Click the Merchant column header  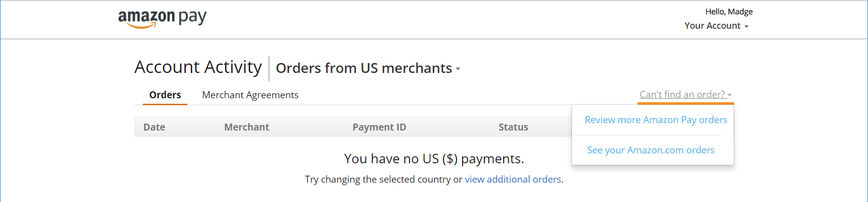246,127
